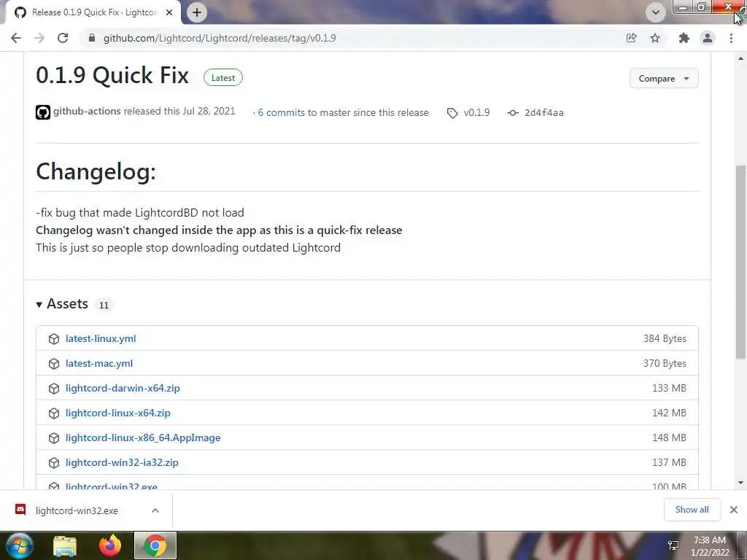Screen dimensions: 747x560
Task: Click the address bar URL
Action: [x=220, y=38]
